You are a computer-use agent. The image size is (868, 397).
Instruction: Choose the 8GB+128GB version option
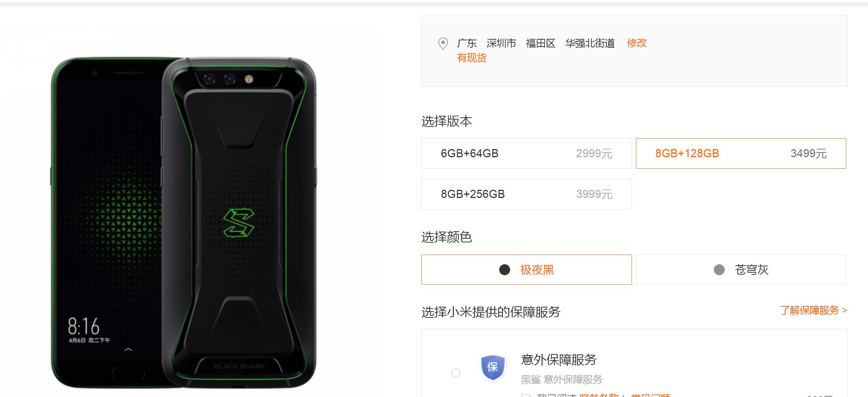pyautogui.click(x=741, y=154)
